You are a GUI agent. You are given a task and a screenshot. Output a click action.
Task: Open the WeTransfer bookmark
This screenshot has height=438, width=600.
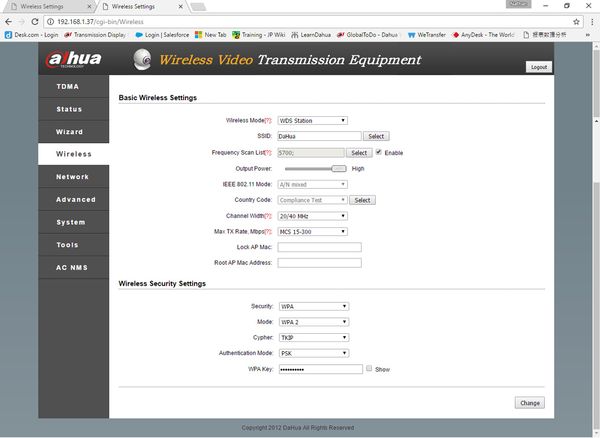coord(427,35)
